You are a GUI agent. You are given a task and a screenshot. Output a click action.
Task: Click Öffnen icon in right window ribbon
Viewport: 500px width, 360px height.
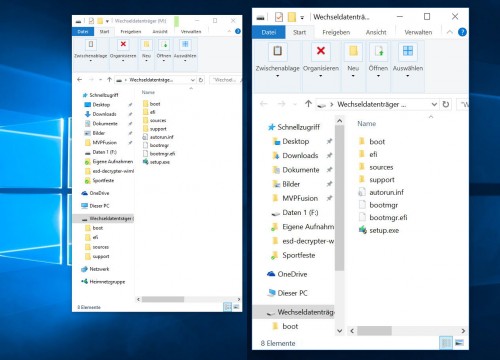coord(378,51)
